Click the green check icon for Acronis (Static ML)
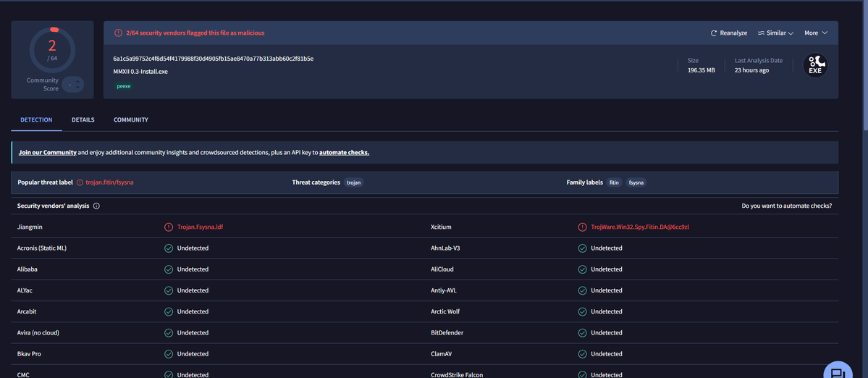Image resolution: width=868 pixels, height=378 pixels. (x=168, y=248)
